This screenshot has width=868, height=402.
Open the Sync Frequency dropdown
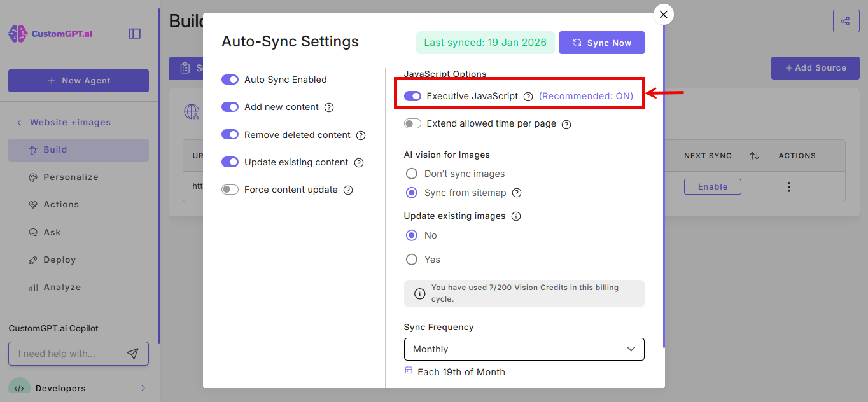click(524, 349)
